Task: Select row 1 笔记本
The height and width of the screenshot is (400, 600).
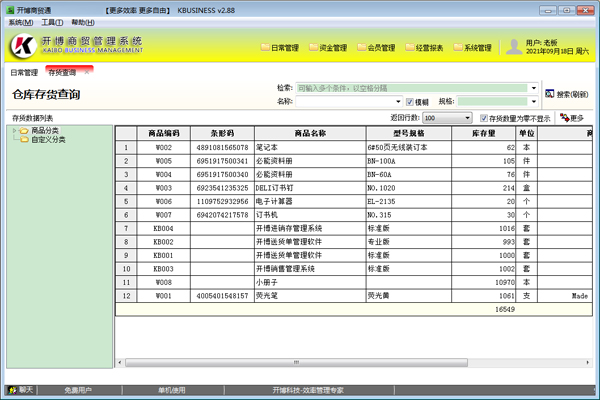Action: tap(354, 147)
